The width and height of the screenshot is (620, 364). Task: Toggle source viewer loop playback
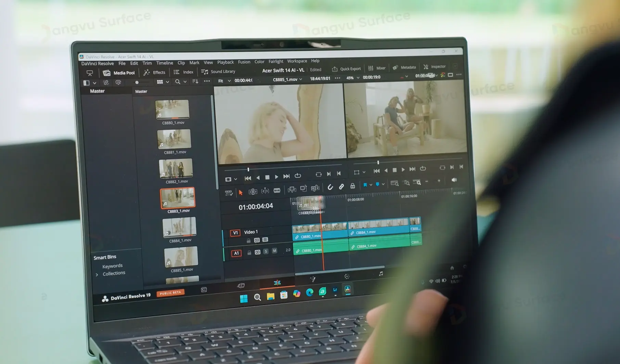[298, 175]
